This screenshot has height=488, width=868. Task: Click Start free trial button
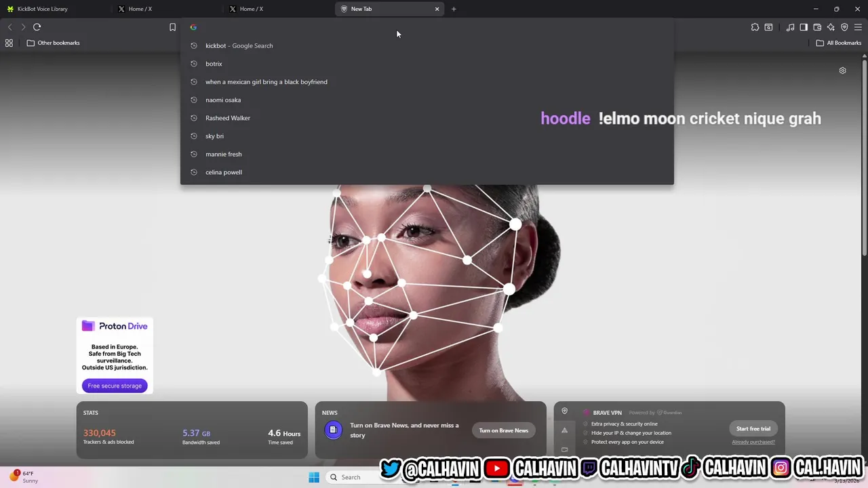click(x=753, y=428)
